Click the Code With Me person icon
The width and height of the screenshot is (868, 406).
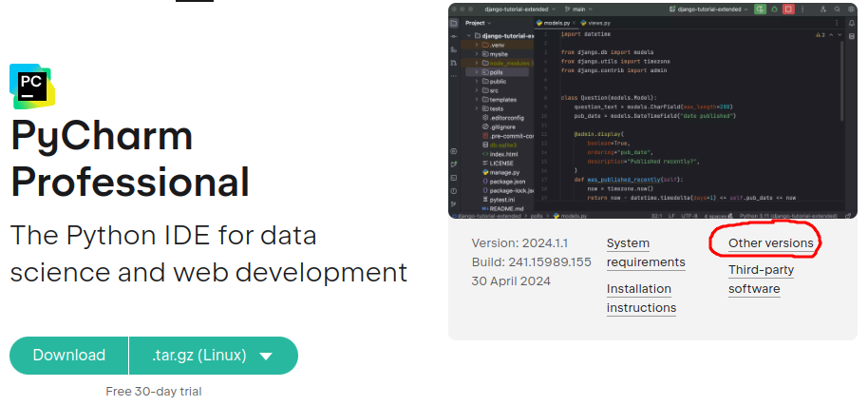pos(823,10)
